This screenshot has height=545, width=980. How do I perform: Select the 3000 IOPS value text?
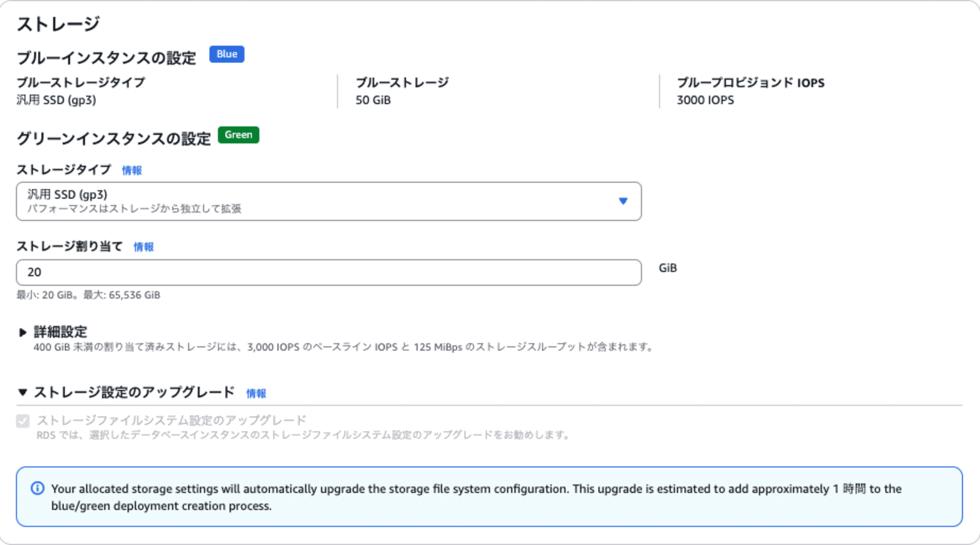[x=705, y=100]
